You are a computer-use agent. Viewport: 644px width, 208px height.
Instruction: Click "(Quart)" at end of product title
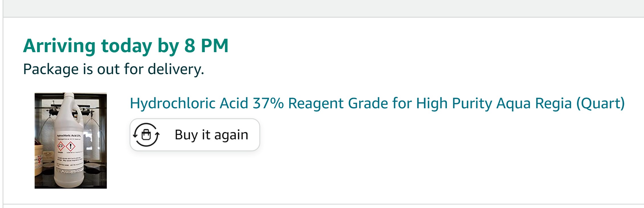[600, 103]
